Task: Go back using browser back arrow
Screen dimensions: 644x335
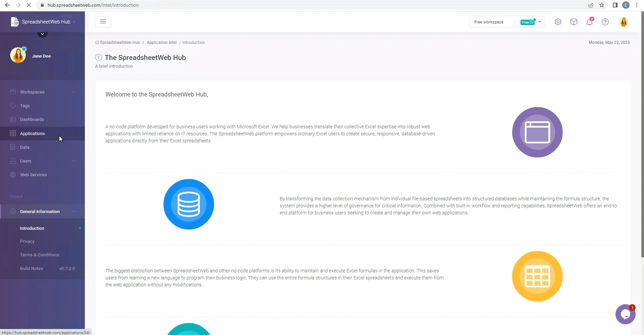Action: click(7, 5)
